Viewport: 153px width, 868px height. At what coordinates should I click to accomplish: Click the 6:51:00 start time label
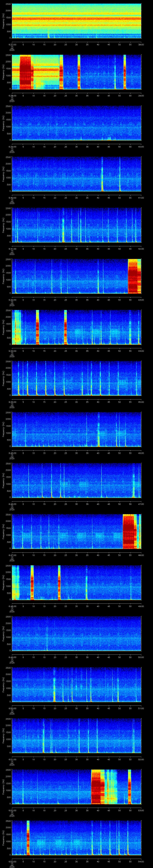[x=12, y=759]
